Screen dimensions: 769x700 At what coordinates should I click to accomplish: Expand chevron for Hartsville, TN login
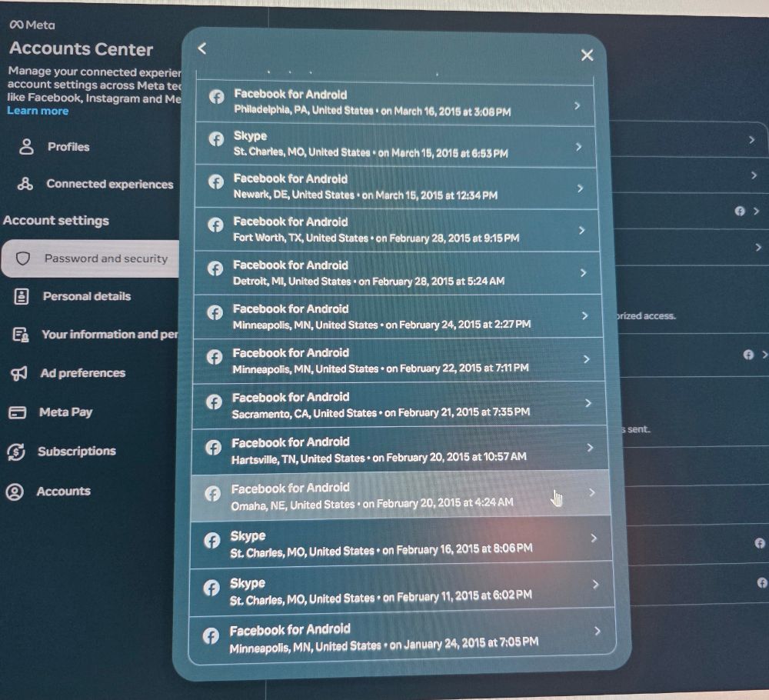[x=590, y=448]
